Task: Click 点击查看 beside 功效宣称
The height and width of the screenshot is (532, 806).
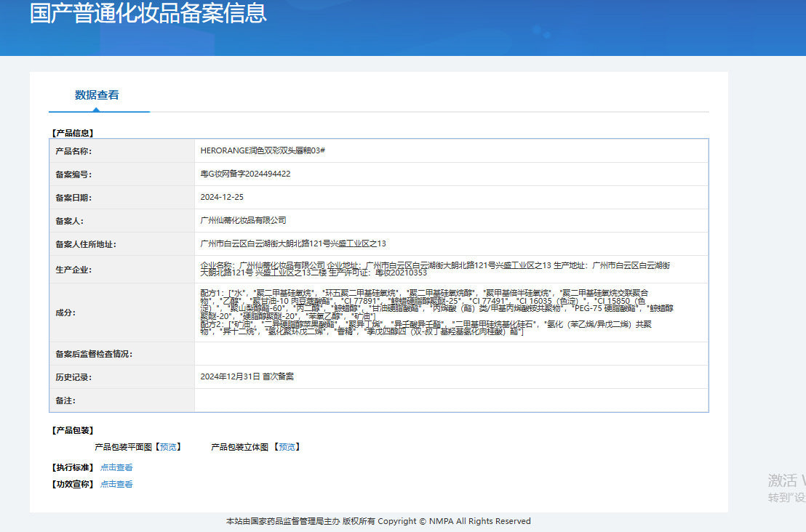Action: tap(116, 484)
